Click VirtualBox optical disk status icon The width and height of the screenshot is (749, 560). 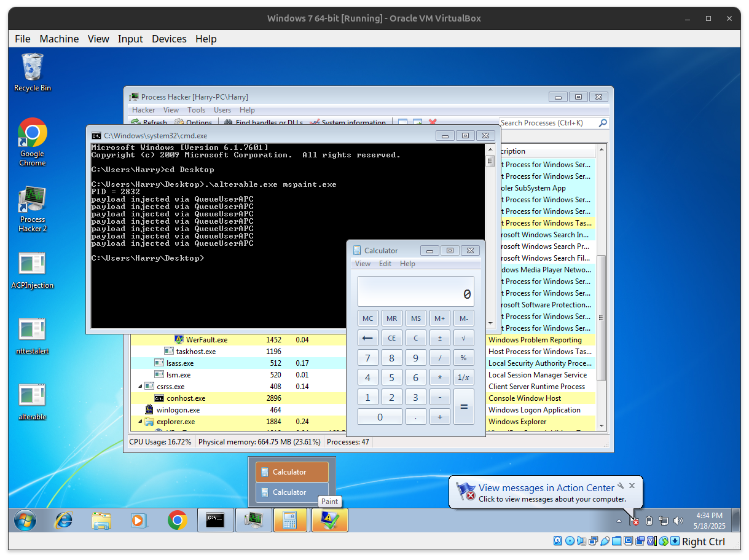[570, 541]
